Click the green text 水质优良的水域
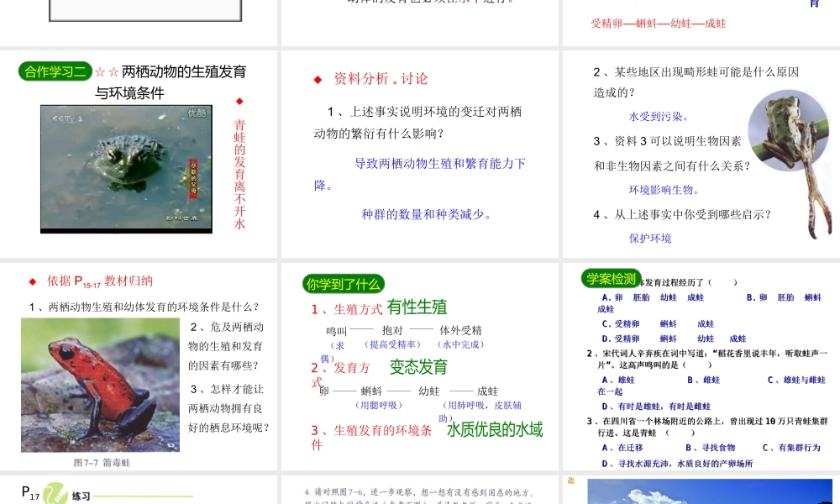The image size is (840, 504). [495, 429]
